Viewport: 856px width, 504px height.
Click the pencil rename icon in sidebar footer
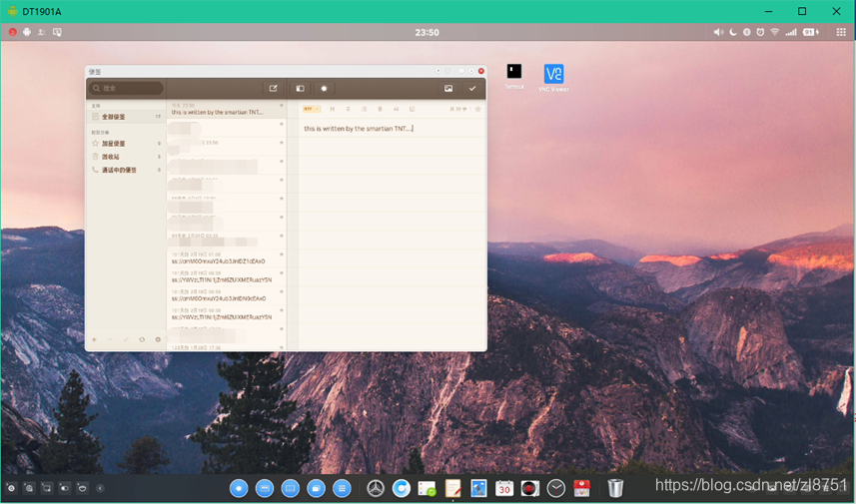click(126, 339)
